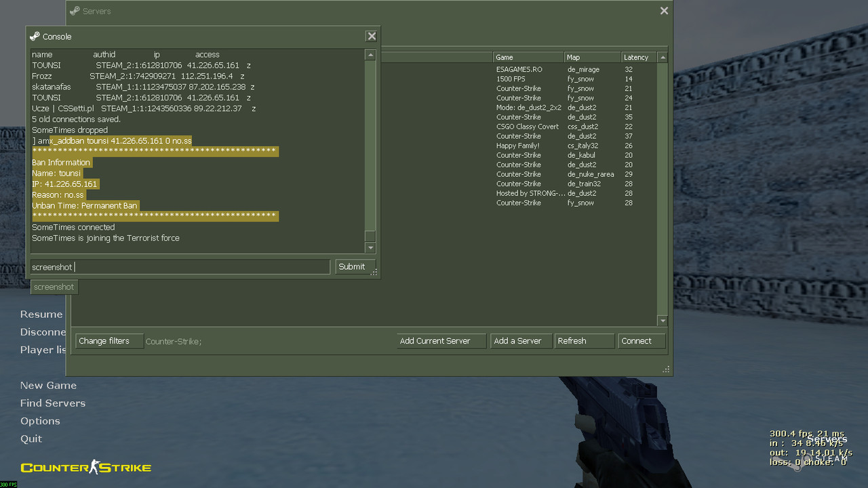Click the Reason: no.ss console line
Viewport: 868px width, 488px height.
pos(58,195)
